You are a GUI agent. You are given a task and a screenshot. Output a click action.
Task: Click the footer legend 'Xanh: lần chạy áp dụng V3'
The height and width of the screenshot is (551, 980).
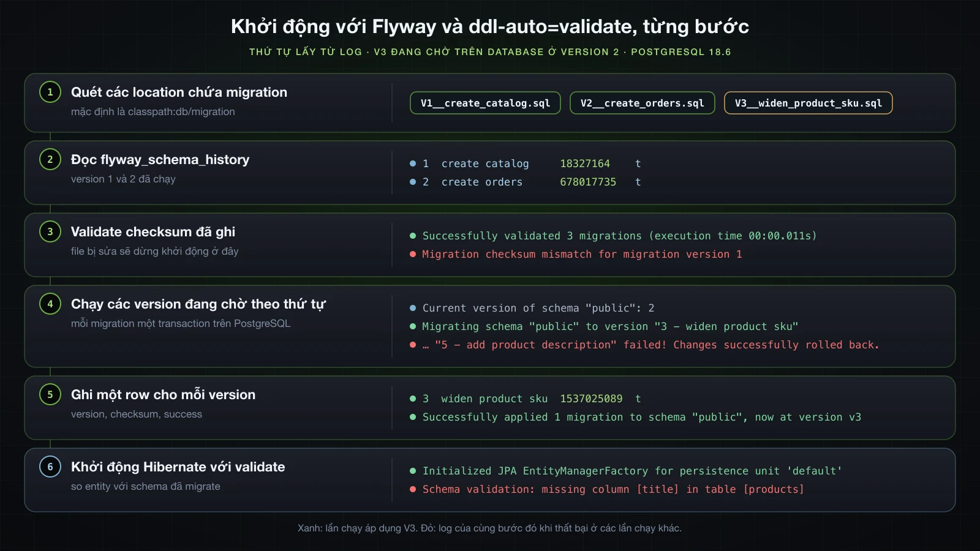489,528
